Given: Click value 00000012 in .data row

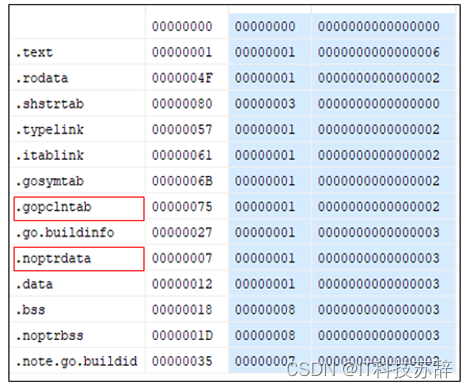Looking at the screenshot, I should (182, 284).
